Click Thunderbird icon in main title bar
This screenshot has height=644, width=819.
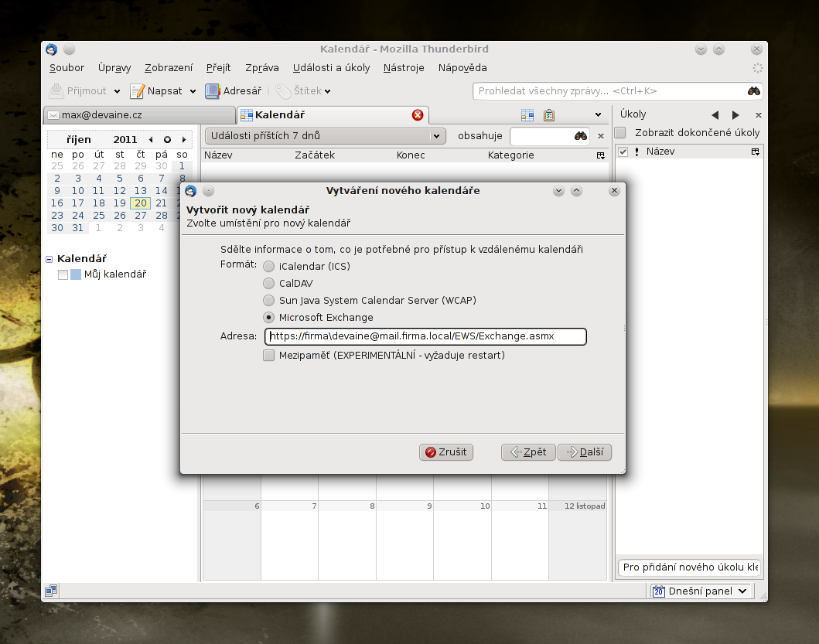point(51,49)
